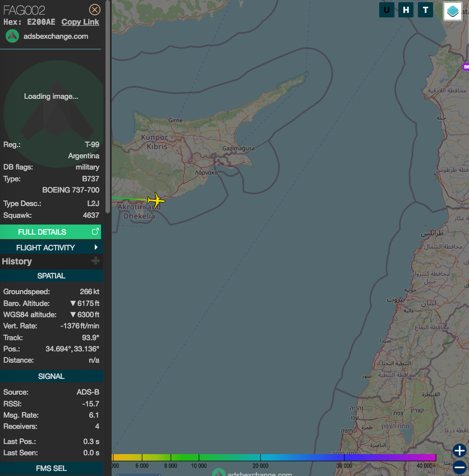Click the RSSI value -15.7
469x476 pixels.
pos(91,404)
